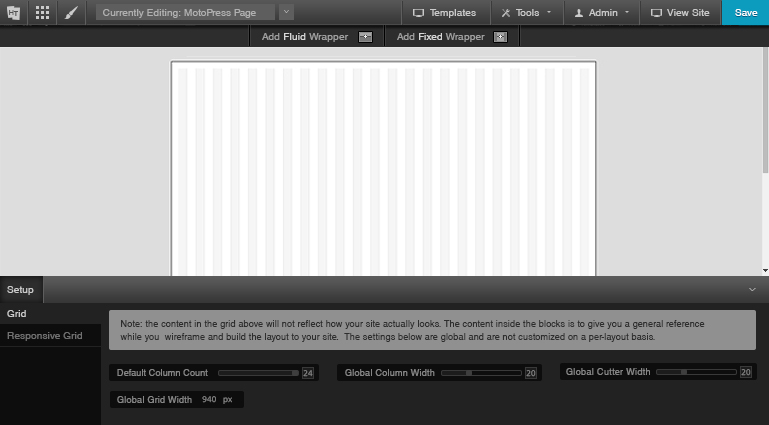769x425 pixels.
Task: Click the wrench icon beside Tools
Action: (x=506, y=13)
